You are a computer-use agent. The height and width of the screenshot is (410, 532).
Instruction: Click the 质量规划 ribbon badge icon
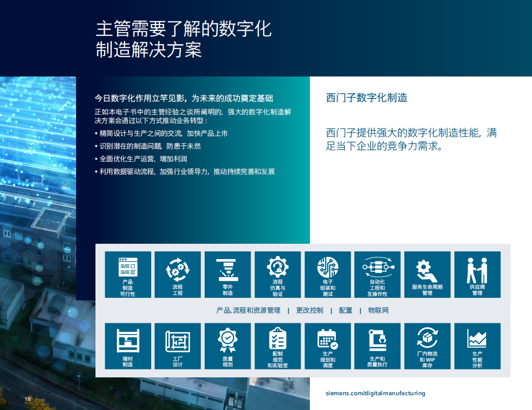[227, 346]
